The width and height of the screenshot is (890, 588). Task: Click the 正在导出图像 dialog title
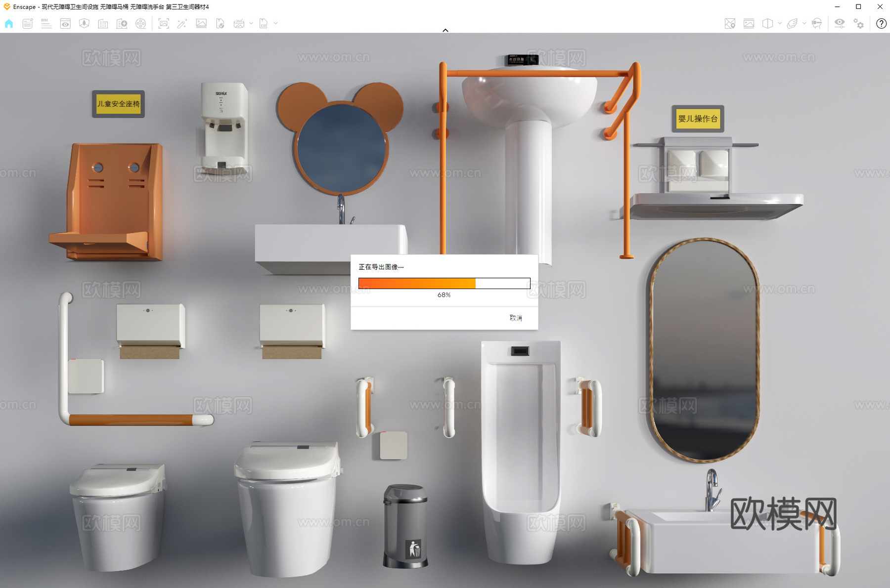[x=381, y=267]
